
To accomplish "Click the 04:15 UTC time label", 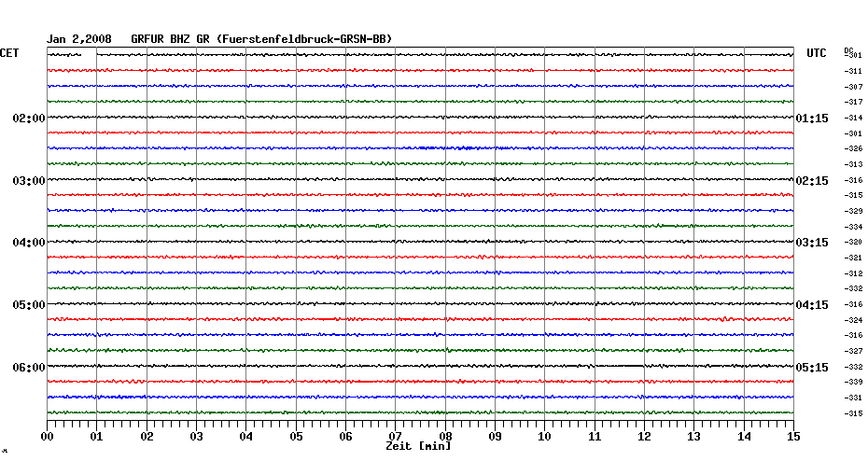I will tap(812, 305).
